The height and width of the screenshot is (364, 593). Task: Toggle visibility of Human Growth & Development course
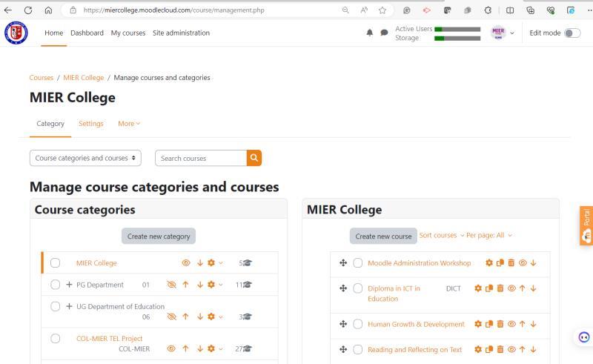[511, 324]
